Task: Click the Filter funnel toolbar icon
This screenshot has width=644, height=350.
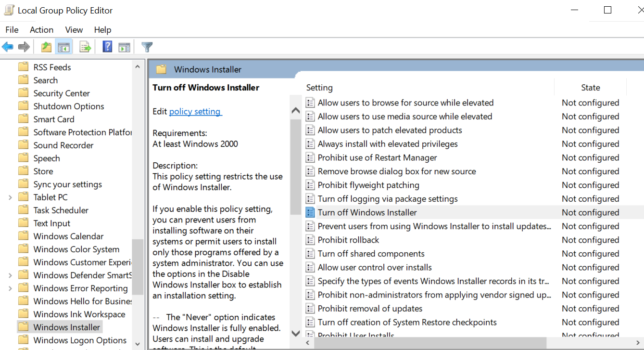Action: coord(147,47)
